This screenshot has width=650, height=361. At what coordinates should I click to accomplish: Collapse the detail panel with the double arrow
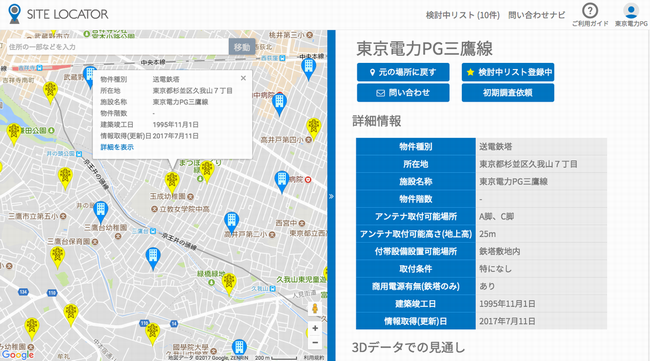[331, 196]
